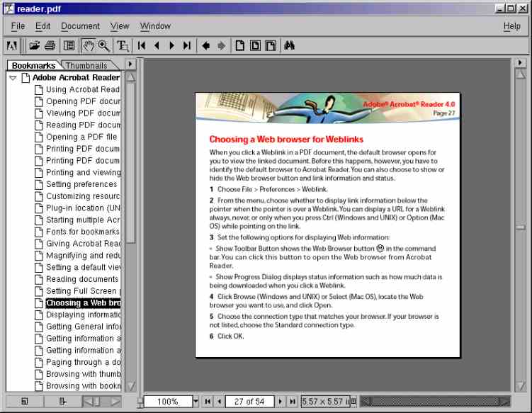The image size is (532, 413).
Task: Click status bar First Page button
Action: tap(208, 402)
